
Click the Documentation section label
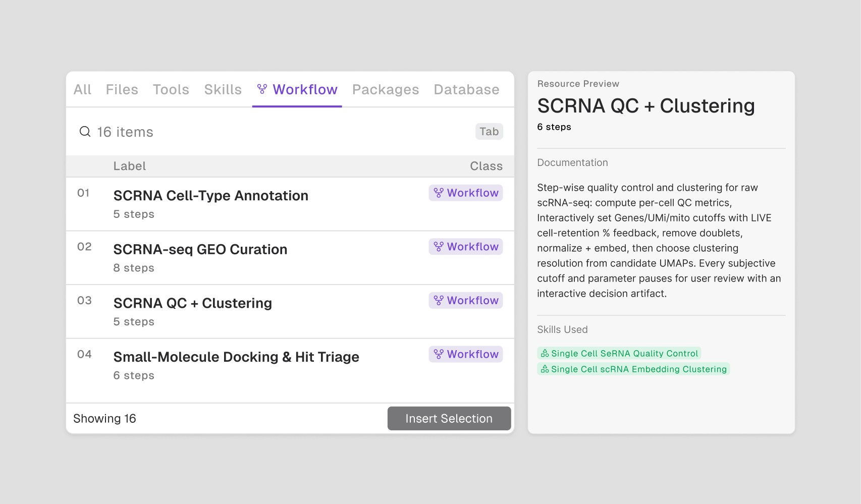[x=572, y=162]
